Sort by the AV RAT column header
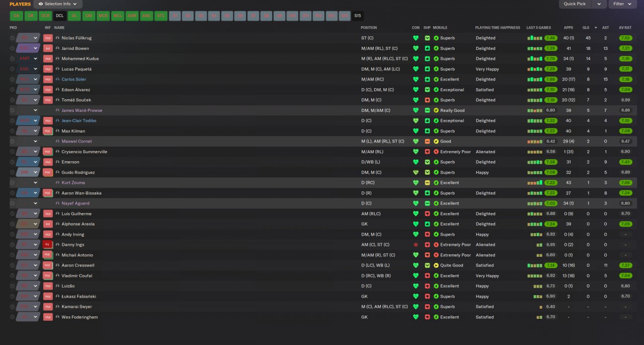Image resolution: width=644 pixels, height=345 pixels. 625,28
